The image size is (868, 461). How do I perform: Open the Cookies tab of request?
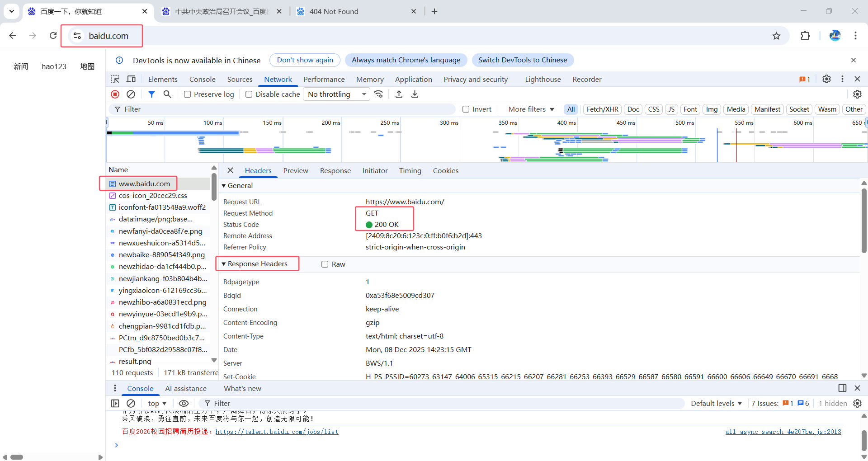pyautogui.click(x=446, y=170)
